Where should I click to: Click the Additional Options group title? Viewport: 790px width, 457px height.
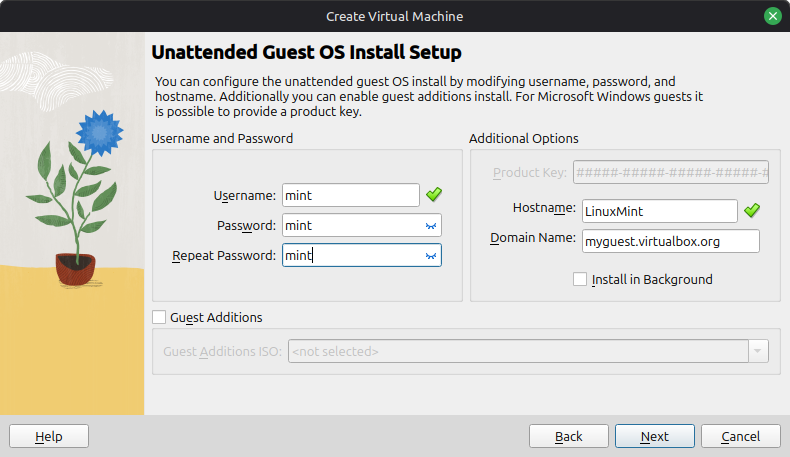pos(524,139)
